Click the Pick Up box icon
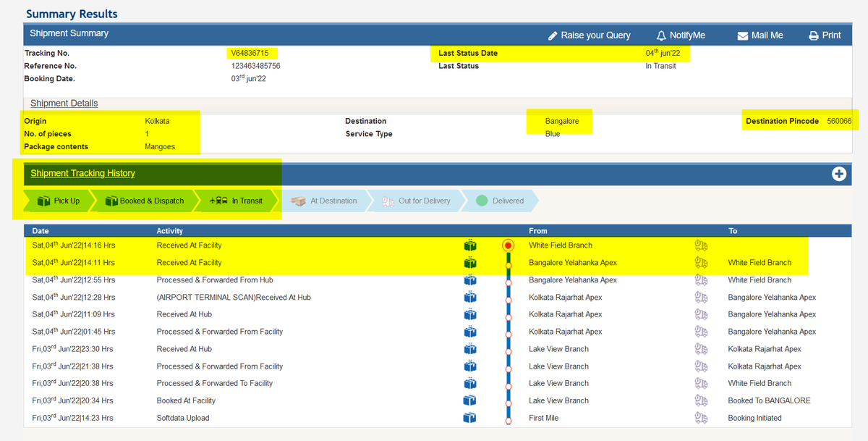Image resolution: width=868 pixels, height=441 pixels. 43,201
